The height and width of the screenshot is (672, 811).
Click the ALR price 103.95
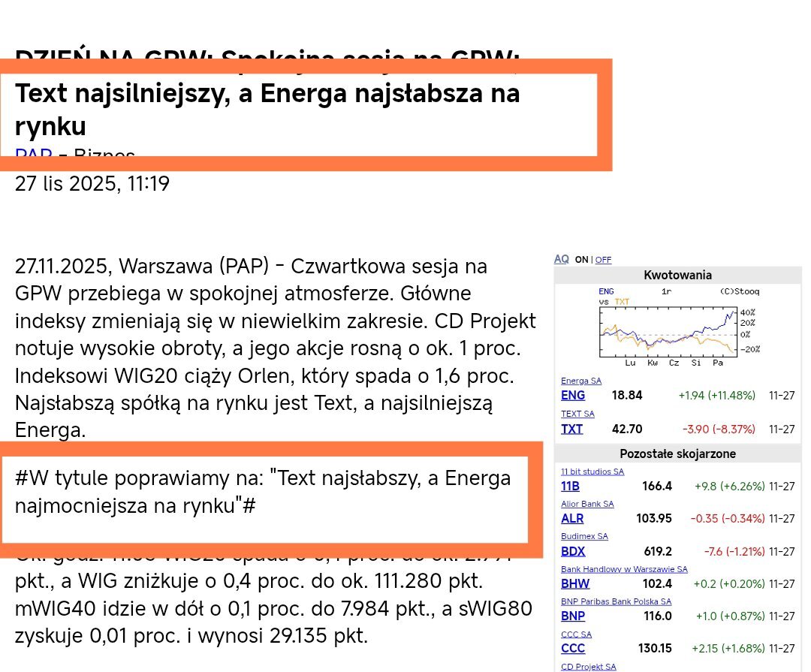(654, 518)
